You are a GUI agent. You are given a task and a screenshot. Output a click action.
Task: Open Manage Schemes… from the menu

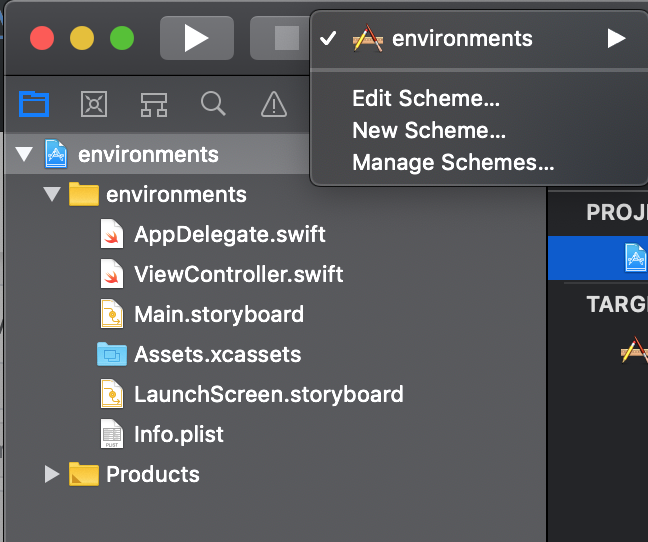coord(453,162)
